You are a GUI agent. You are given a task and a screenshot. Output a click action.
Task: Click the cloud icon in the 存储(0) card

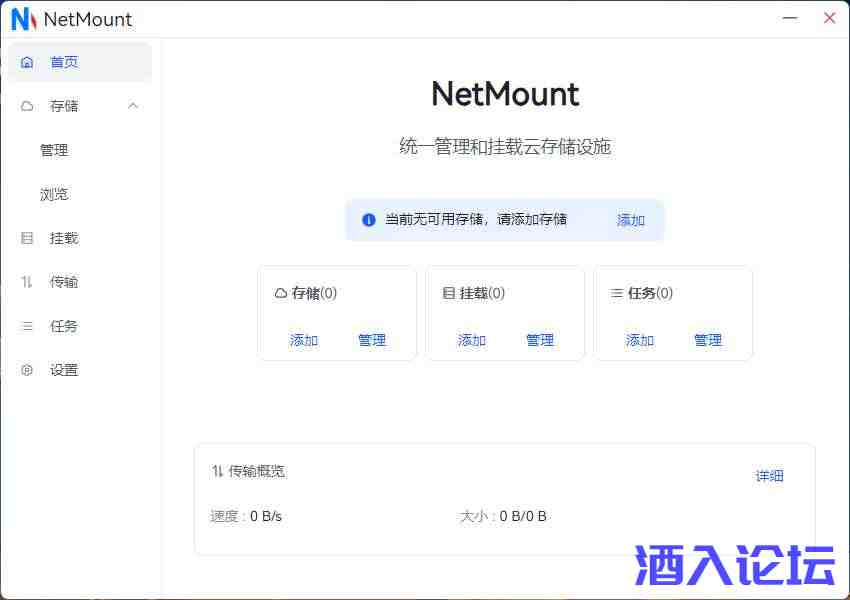(281, 293)
